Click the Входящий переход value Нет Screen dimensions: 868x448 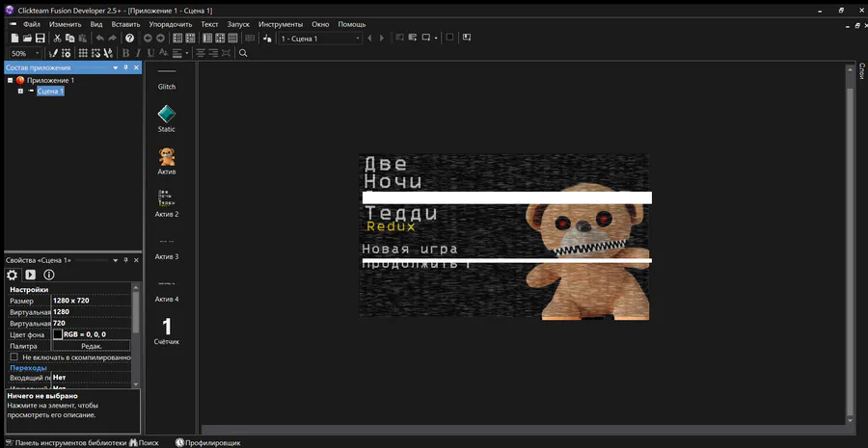pyautogui.click(x=59, y=378)
